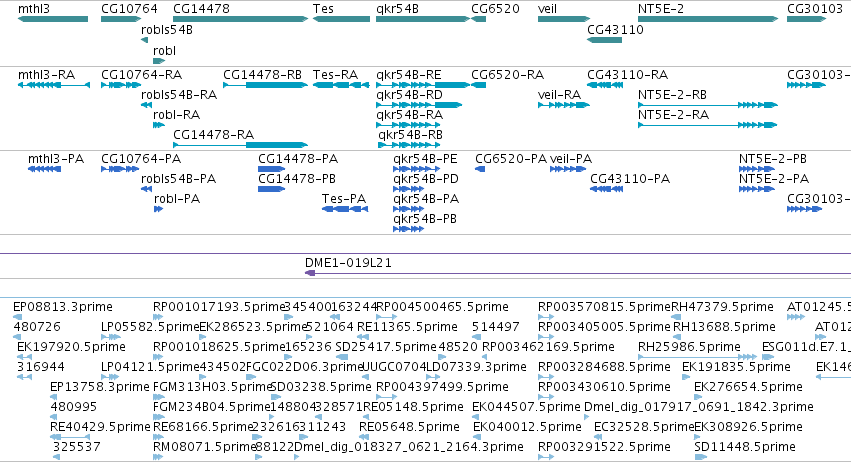Click transcript veil-RA

coord(563,105)
